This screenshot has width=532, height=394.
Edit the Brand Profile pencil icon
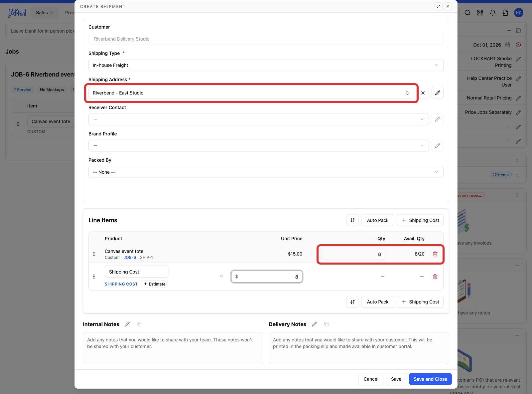click(x=438, y=145)
